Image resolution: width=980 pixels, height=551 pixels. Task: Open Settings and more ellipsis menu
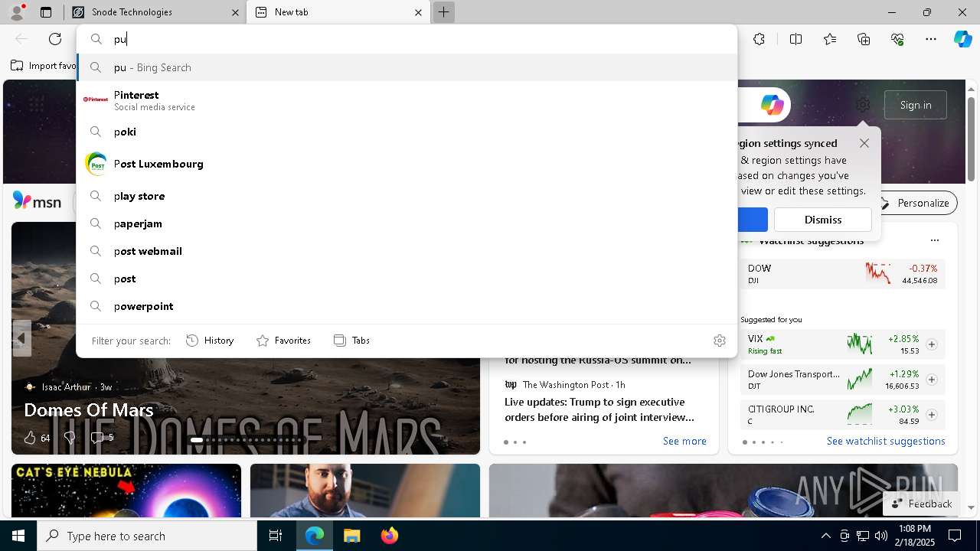[931, 39]
